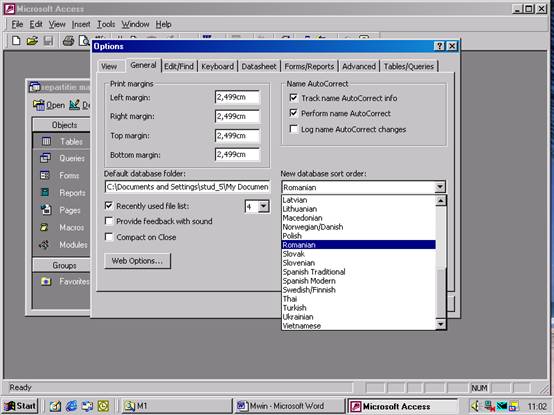Select the Queries object icon
The width and height of the screenshot is (554, 415).
[x=46, y=158]
